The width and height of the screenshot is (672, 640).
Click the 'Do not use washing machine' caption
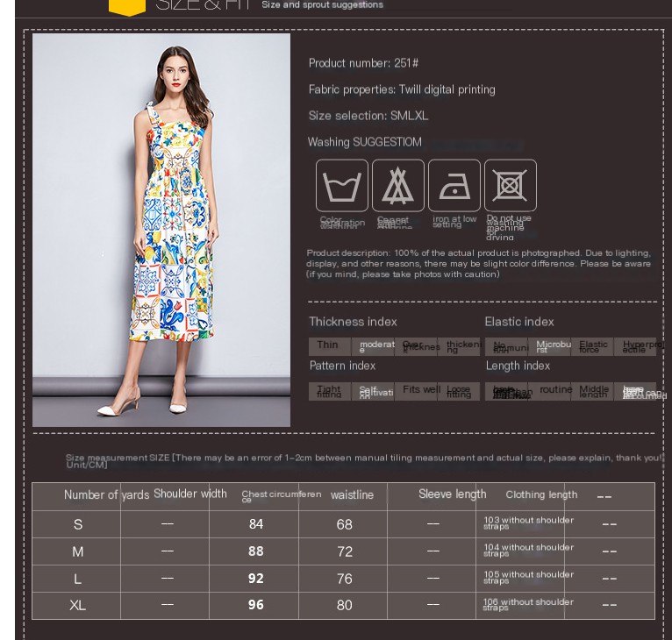pos(509,227)
